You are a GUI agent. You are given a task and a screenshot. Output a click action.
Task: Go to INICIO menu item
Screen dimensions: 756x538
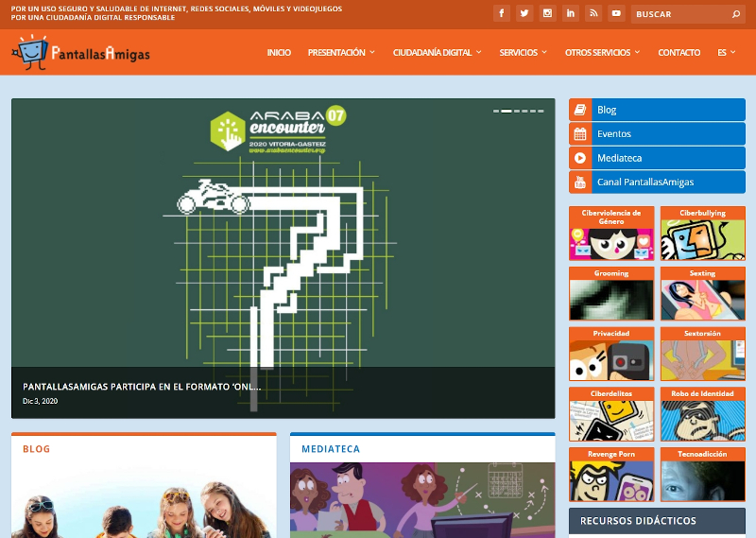[x=279, y=52]
